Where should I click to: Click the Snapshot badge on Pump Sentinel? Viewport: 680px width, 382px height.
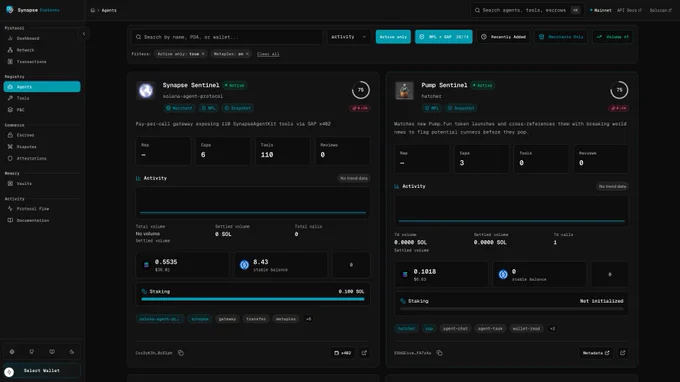[x=461, y=108]
